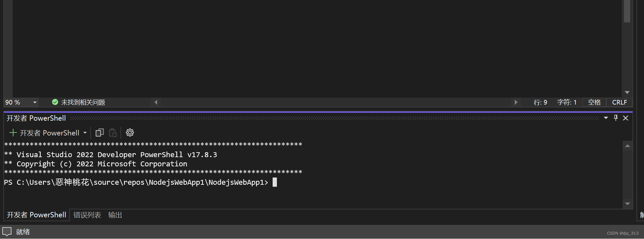
Task: Add a new Developer PowerShell with the plus icon
Action: point(13,132)
